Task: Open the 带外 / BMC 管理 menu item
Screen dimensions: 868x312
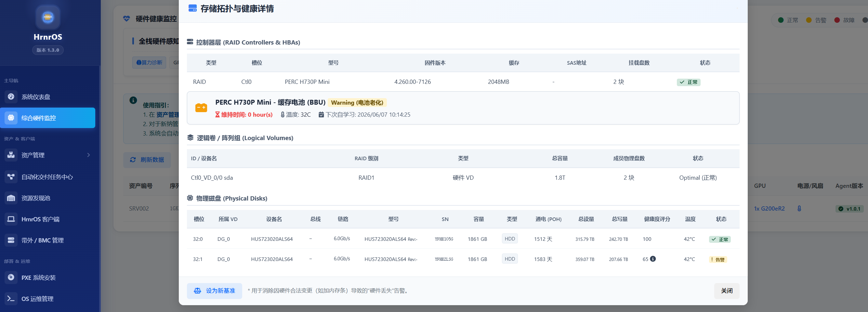Action: [11, 240]
